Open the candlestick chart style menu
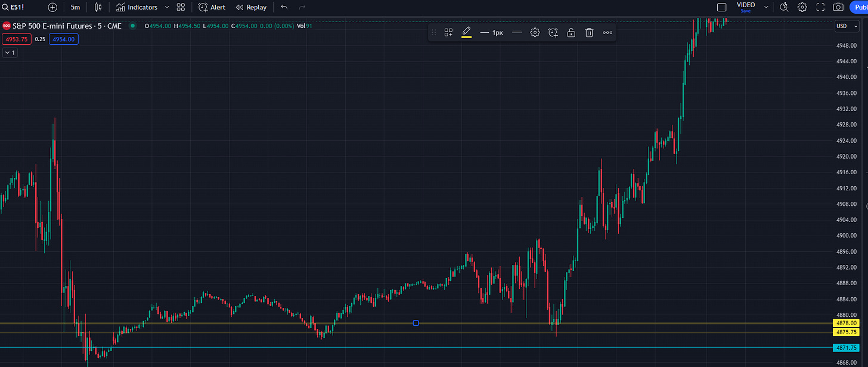 click(x=98, y=7)
